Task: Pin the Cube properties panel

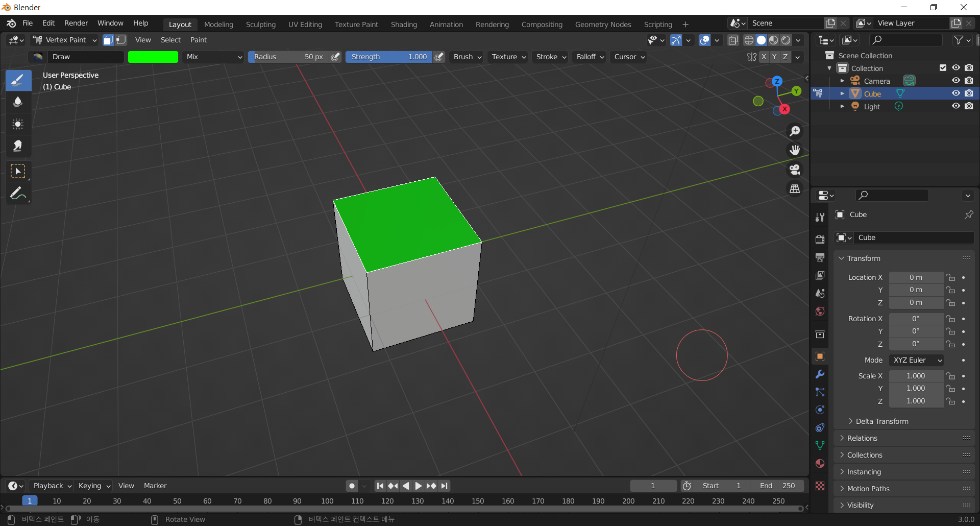Action: (x=968, y=214)
